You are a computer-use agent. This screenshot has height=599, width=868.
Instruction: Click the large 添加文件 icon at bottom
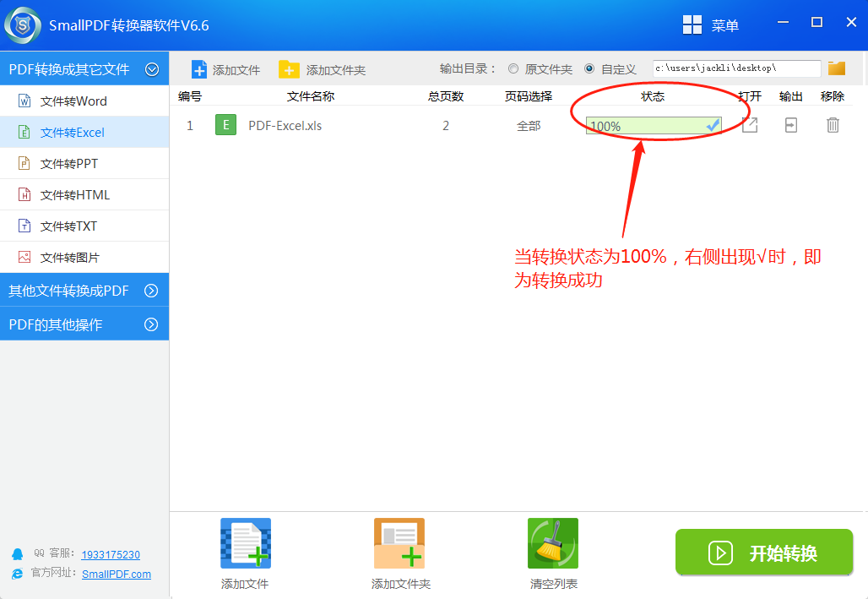click(x=246, y=543)
